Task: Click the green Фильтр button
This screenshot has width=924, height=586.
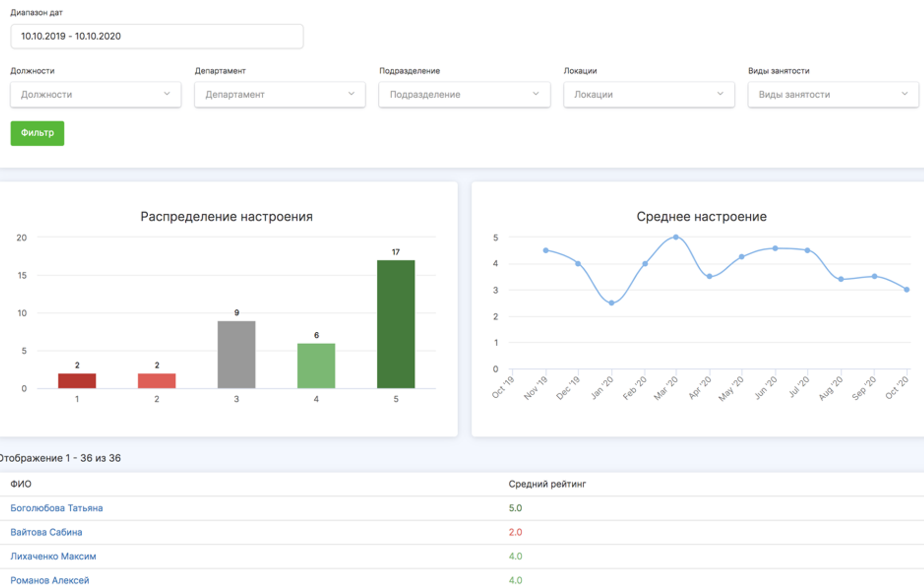Action: (x=38, y=133)
